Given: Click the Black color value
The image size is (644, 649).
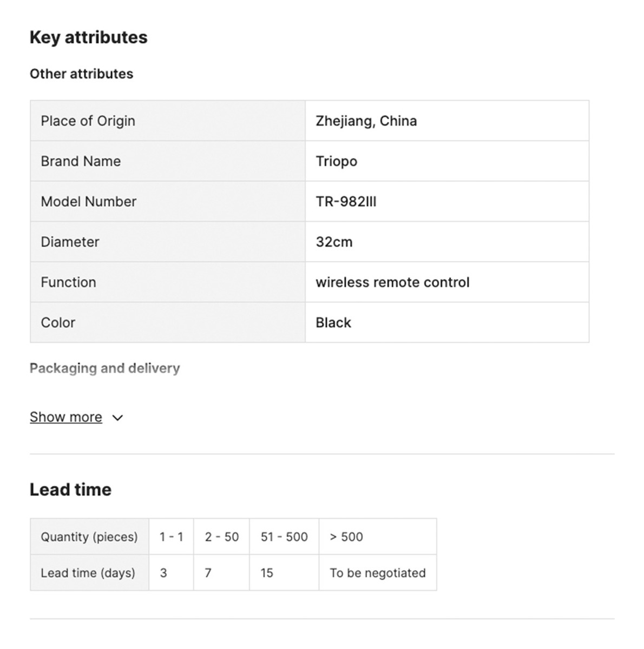Looking at the screenshot, I should tap(333, 322).
